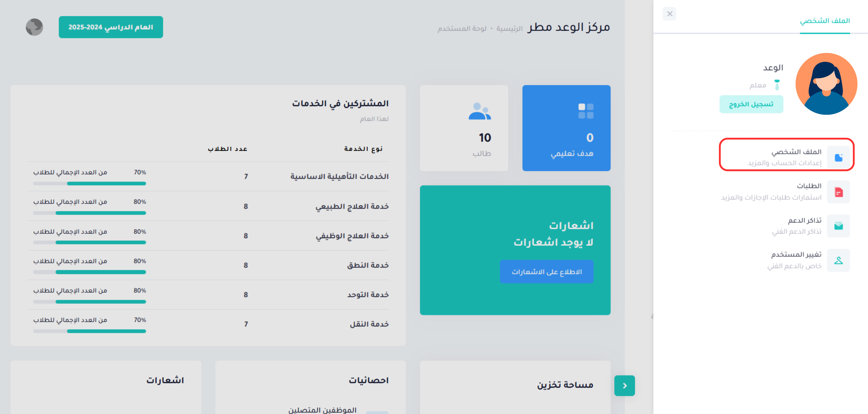868x414 pixels.
Task: Click خدمة التوحد service row
Action: (208, 295)
